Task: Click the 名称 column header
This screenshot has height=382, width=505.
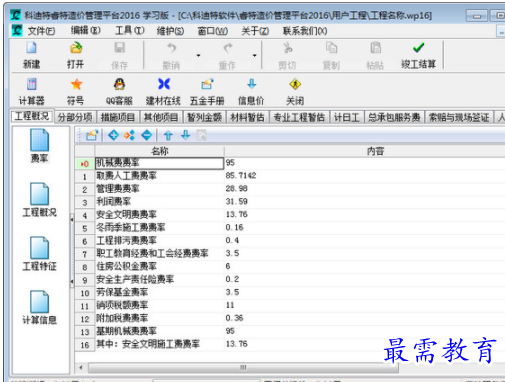Action: [x=160, y=151]
